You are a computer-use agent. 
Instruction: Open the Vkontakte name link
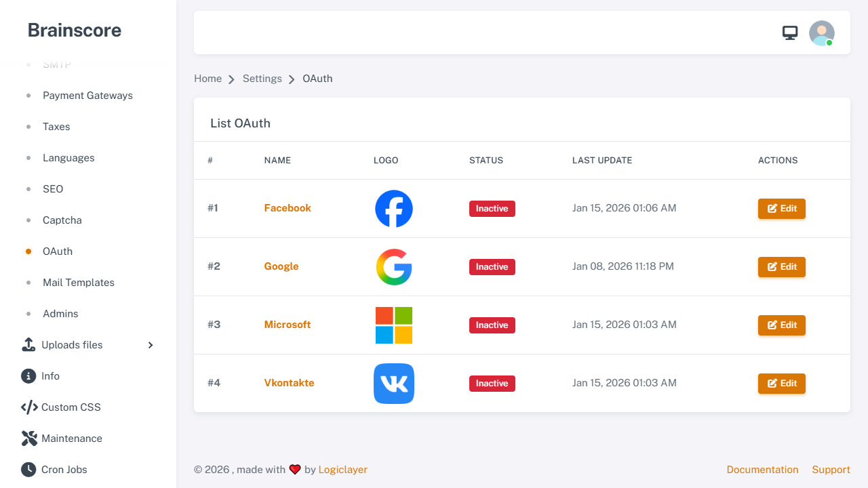point(289,383)
